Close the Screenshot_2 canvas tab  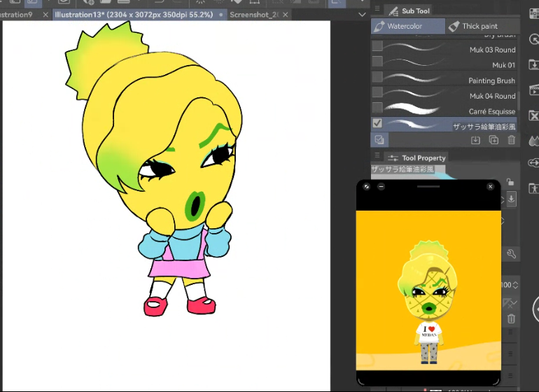(x=286, y=15)
